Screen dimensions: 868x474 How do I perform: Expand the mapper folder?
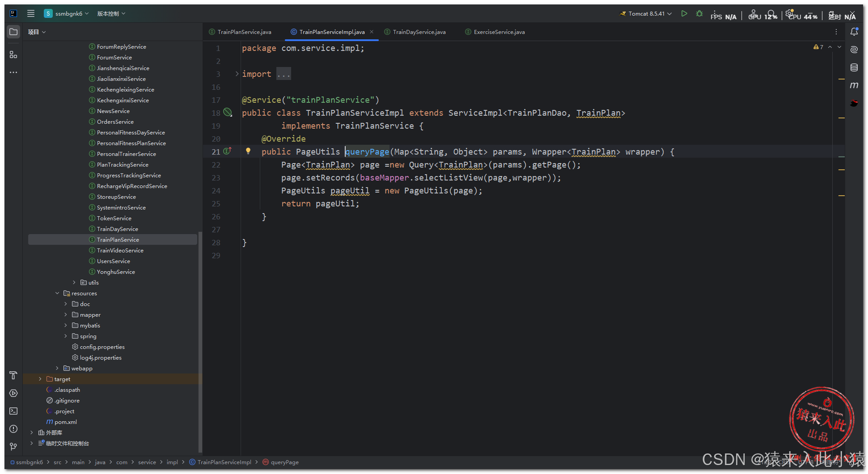[66, 315]
